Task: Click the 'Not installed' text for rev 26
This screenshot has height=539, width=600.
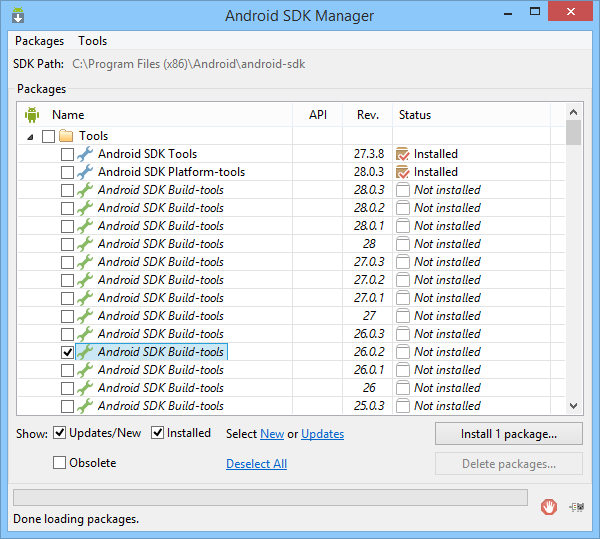Action: click(447, 388)
